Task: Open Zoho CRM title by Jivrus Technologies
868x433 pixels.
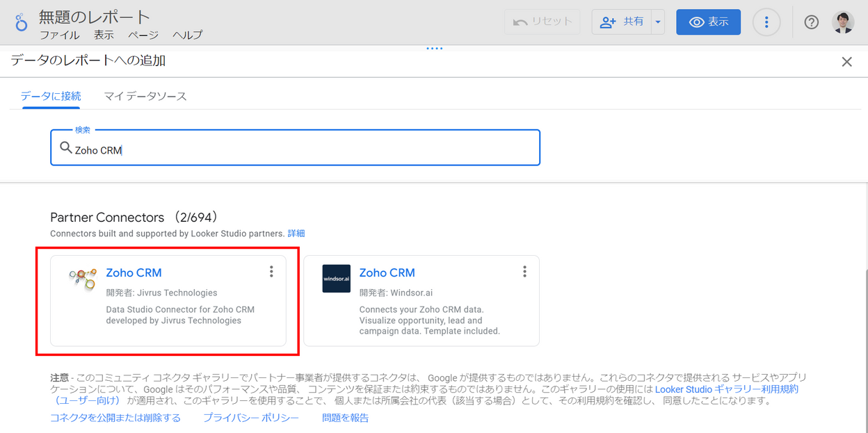Action: [x=134, y=272]
